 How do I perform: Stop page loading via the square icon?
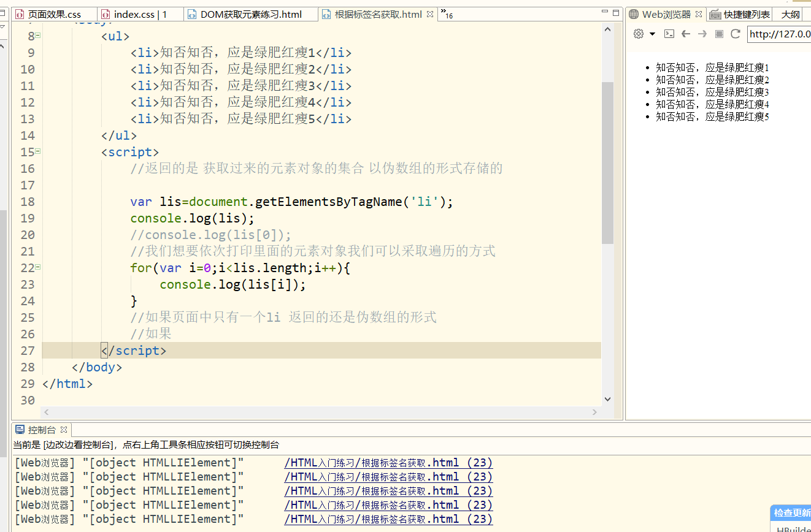point(718,34)
